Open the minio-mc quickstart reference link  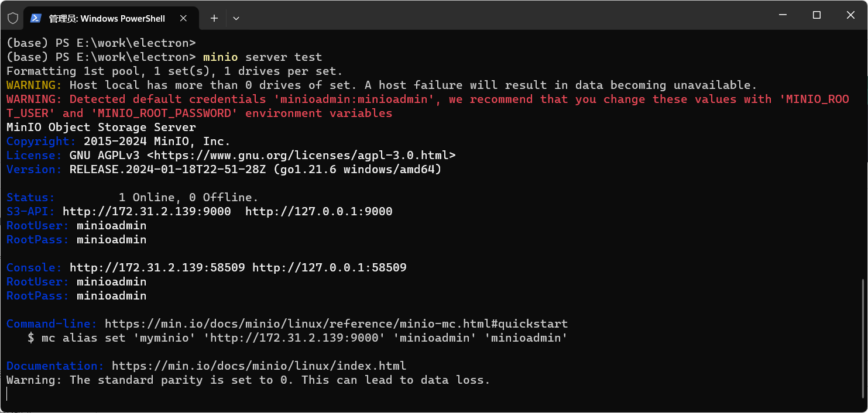336,324
